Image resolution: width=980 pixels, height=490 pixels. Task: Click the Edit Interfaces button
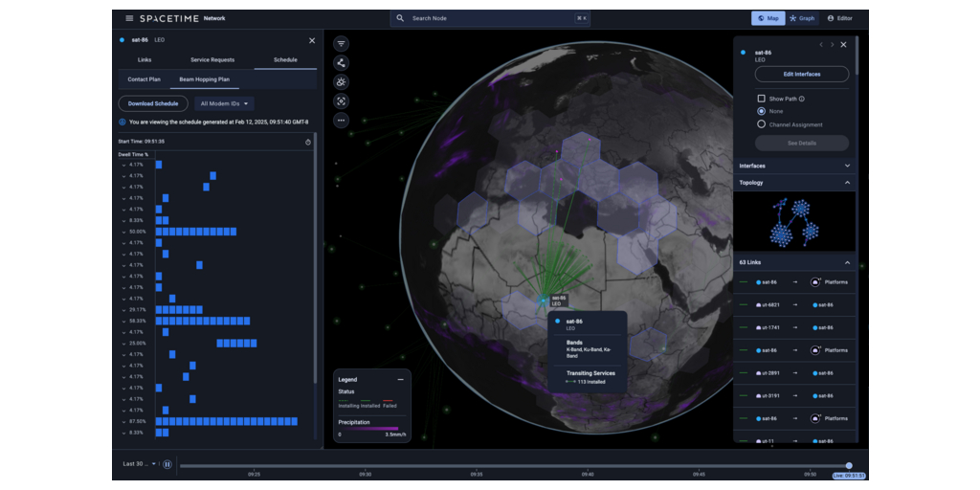pyautogui.click(x=801, y=74)
